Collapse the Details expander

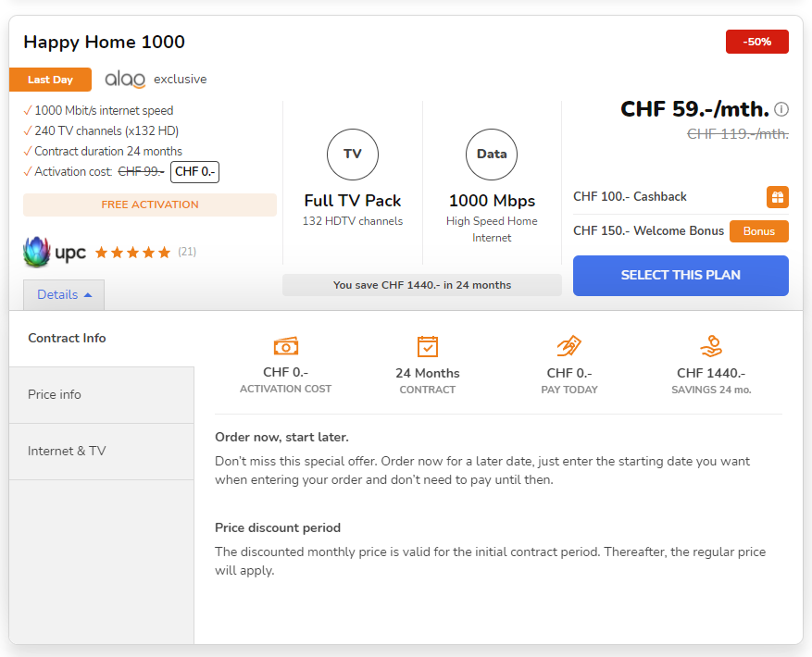pyautogui.click(x=64, y=295)
